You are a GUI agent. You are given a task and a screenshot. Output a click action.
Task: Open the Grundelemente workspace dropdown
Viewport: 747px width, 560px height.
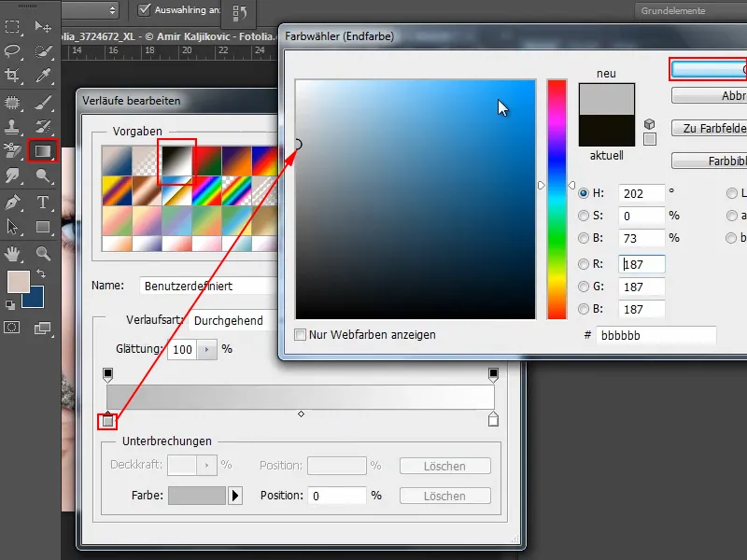pos(691,10)
